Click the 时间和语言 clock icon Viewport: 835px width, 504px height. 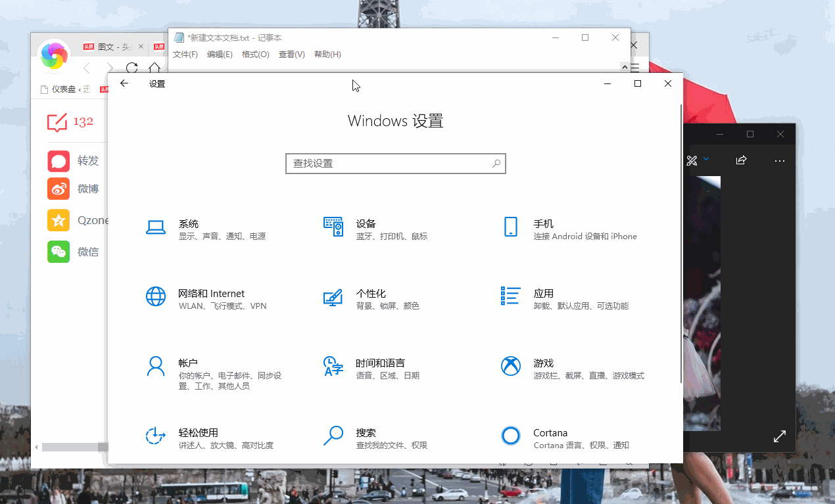point(333,366)
